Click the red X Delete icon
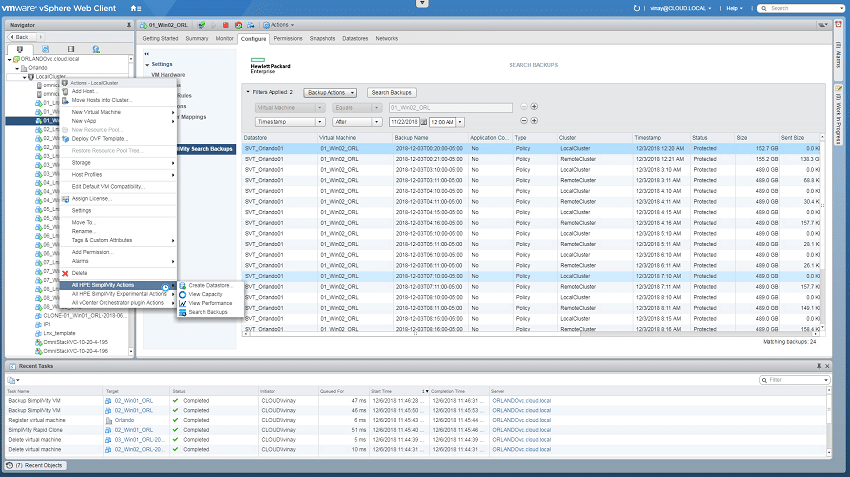This screenshot has height=477, width=850. [x=65, y=273]
